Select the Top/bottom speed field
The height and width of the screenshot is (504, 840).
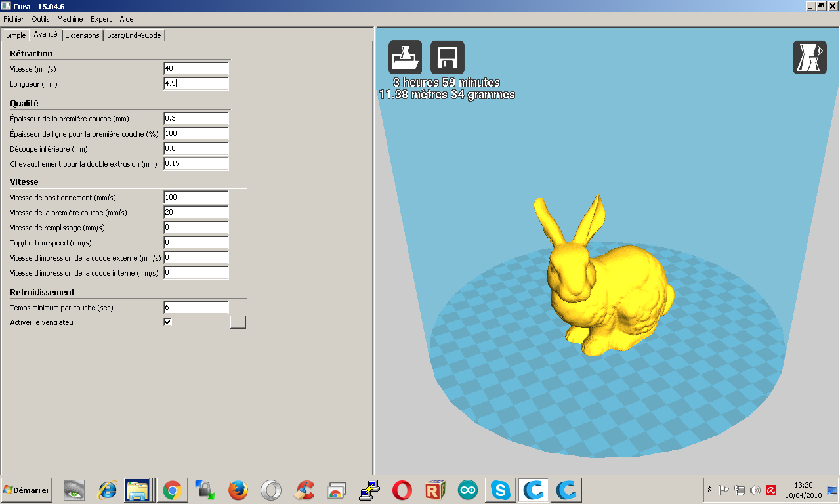coord(196,242)
